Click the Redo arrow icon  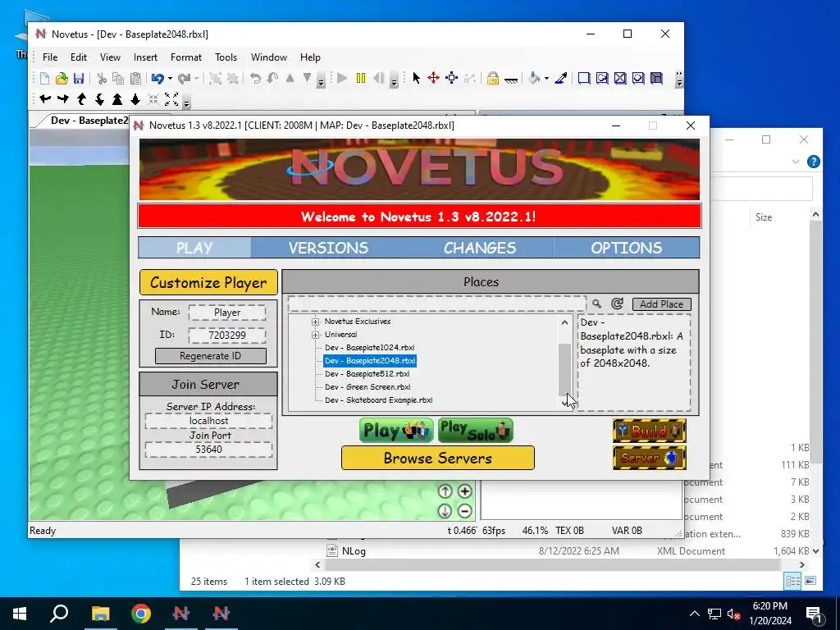[184, 79]
